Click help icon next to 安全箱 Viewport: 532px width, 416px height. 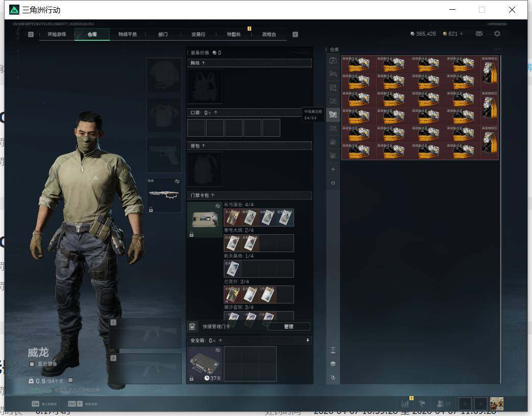(220, 340)
